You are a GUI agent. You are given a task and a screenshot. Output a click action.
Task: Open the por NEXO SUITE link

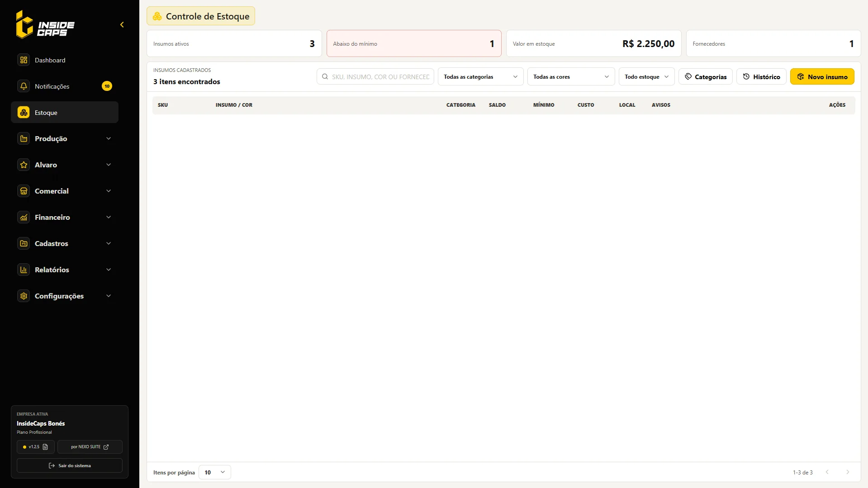pos(90,447)
